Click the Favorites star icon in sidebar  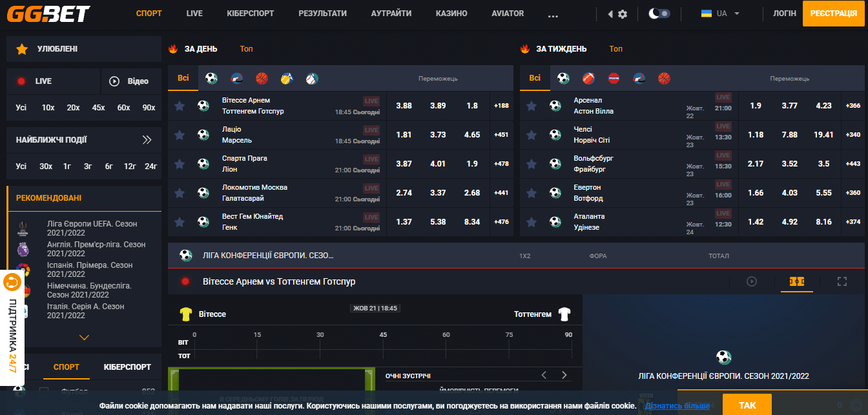22,49
